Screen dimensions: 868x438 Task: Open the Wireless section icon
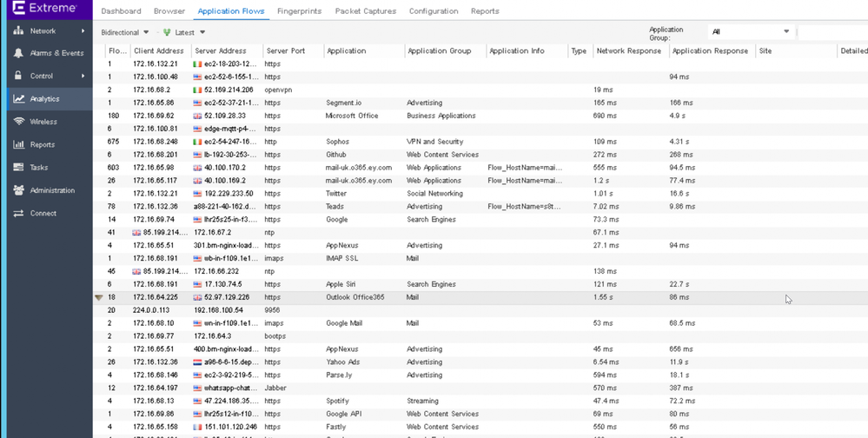[18, 122]
